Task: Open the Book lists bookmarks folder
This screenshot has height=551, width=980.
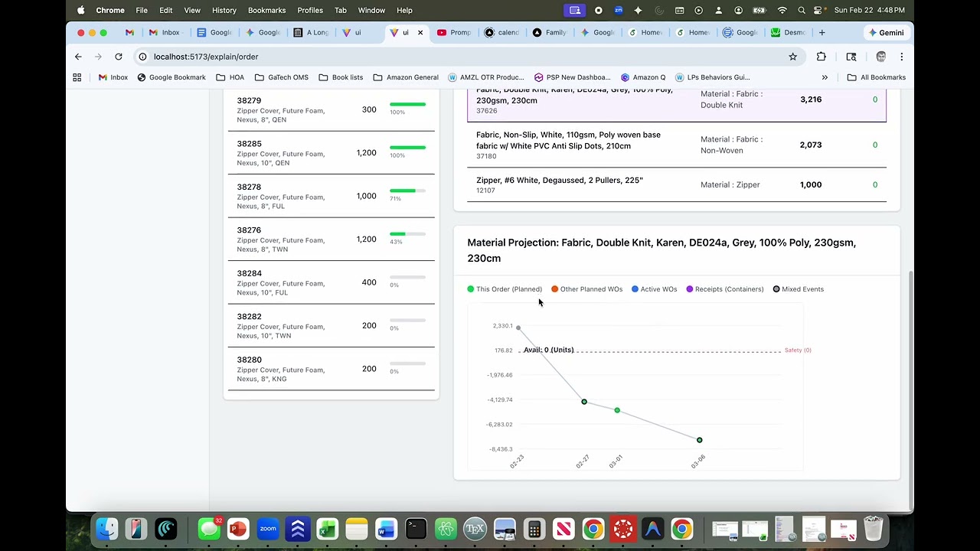Action: tap(340, 77)
